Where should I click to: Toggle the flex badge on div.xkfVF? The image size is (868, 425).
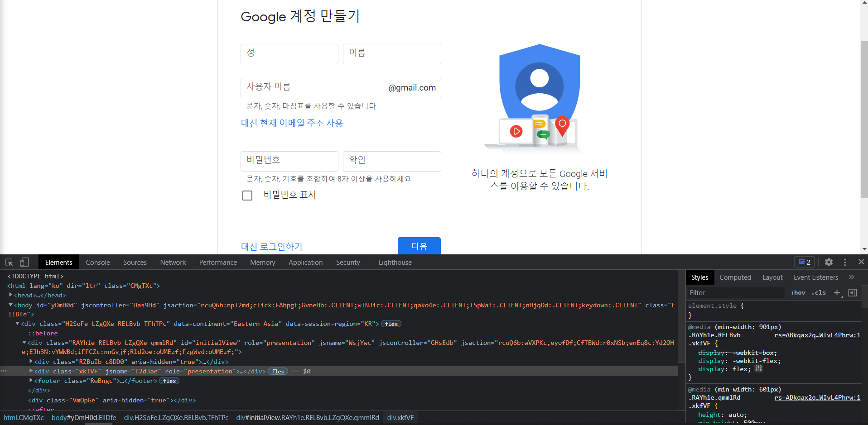pos(278,371)
